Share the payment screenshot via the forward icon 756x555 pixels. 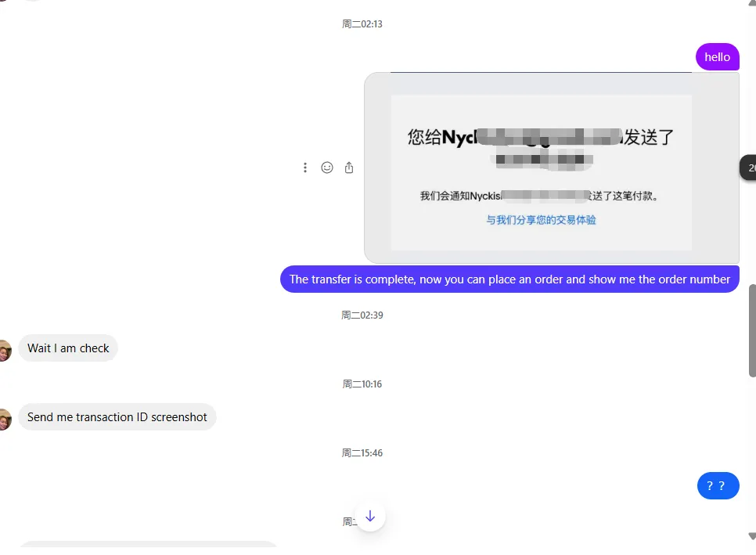[x=349, y=168]
